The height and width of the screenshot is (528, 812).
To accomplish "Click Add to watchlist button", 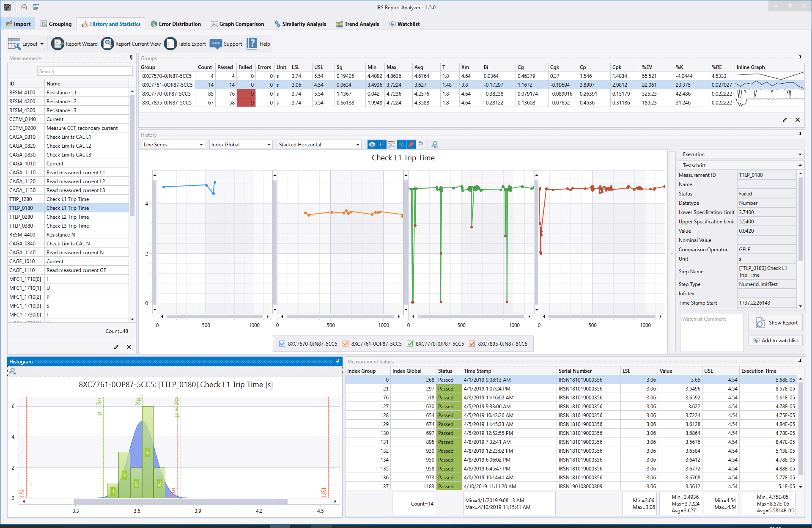I will [776, 341].
